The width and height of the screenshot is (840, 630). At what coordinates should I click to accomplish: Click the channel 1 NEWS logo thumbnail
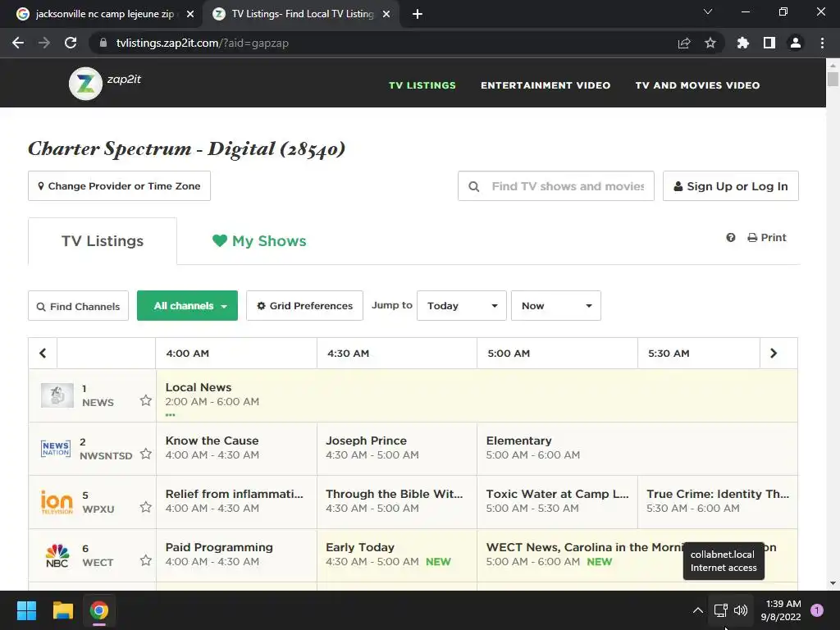(57, 395)
